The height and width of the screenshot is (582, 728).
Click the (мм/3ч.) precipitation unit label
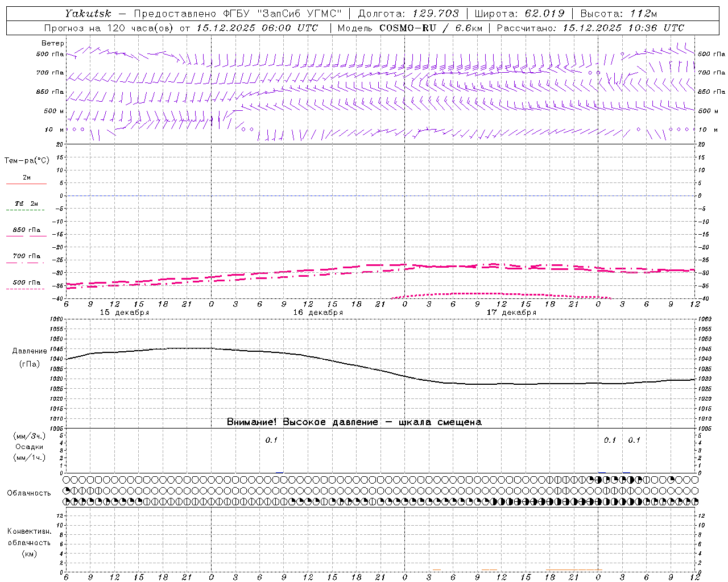pyautogui.click(x=29, y=436)
